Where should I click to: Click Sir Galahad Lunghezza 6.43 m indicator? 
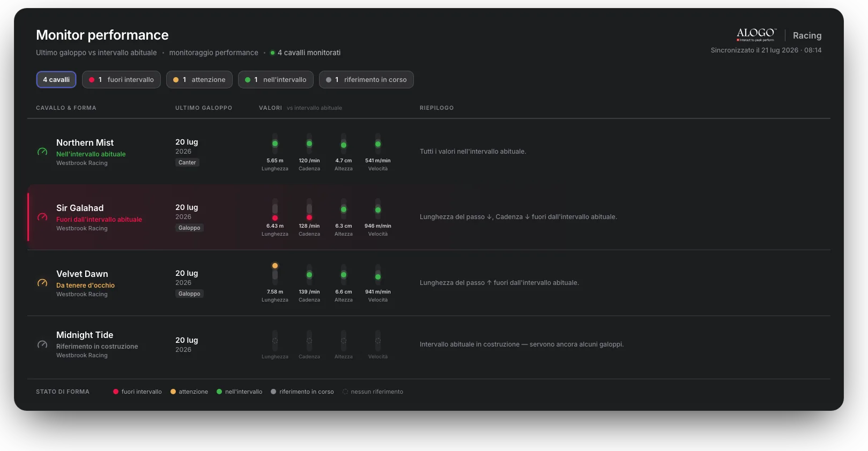pyautogui.click(x=275, y=217)
